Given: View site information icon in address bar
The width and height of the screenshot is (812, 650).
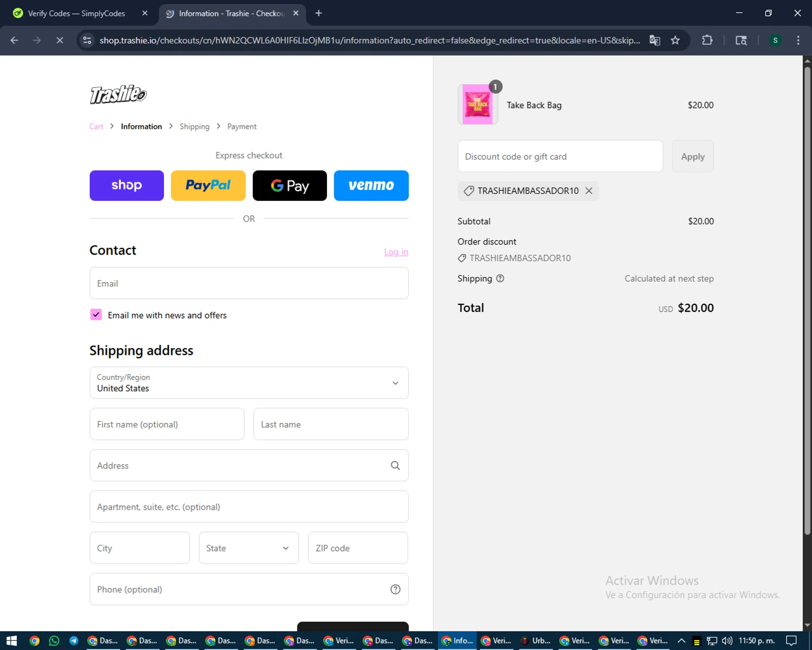Looking at the screenshot, I should point(87,40).
